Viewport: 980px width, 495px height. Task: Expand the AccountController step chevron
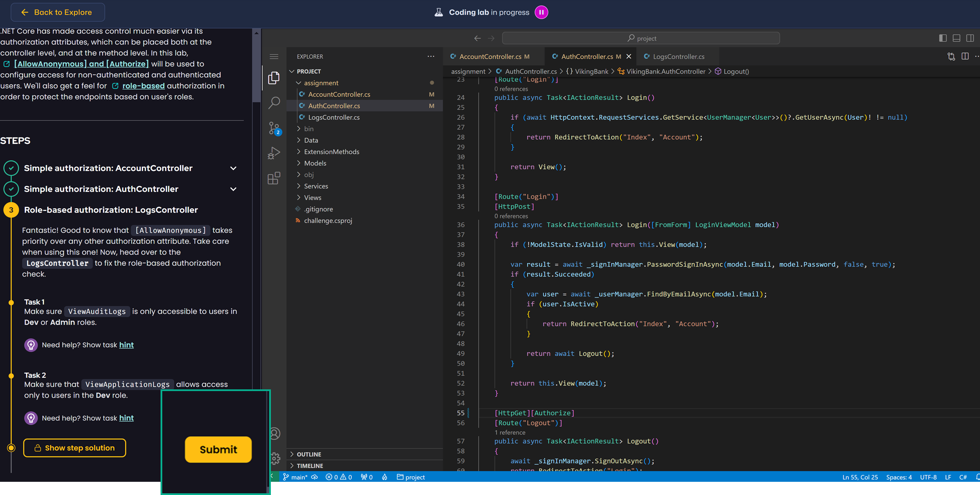pos(233,168)
